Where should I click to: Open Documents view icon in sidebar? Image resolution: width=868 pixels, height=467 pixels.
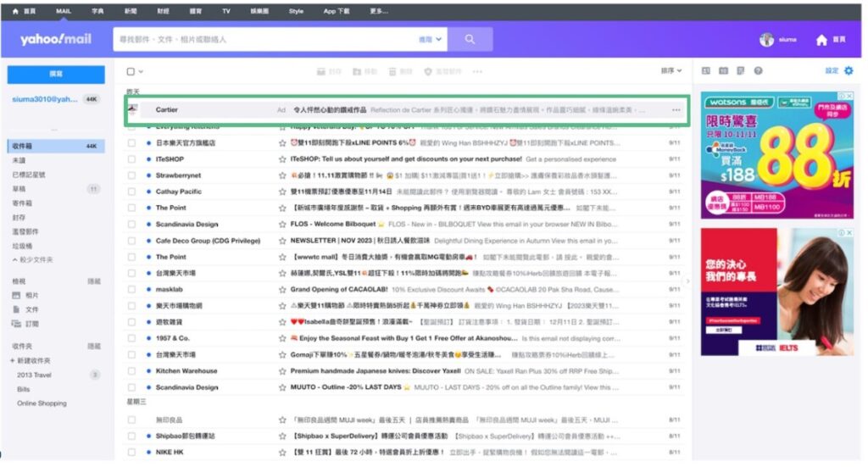point(16,309)
